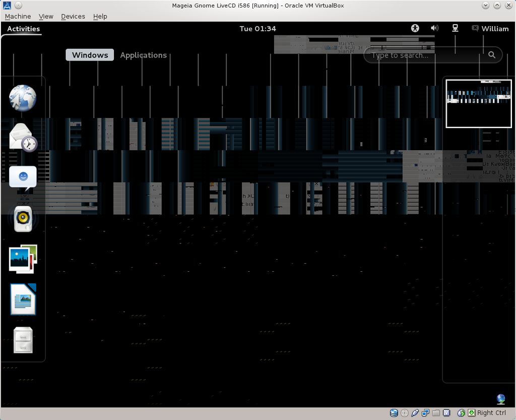The width and height of the screenshot is (516, 420).
Task: Click the USB devices icon in the status bar
Action: tap(415, 413)
